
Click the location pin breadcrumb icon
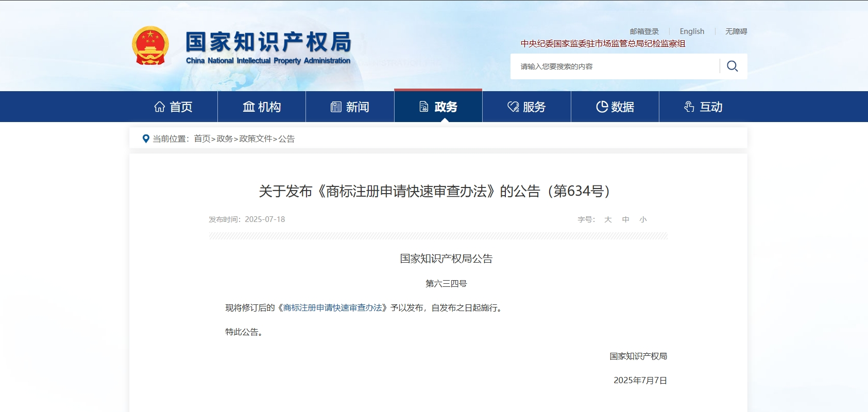(146, 139)
